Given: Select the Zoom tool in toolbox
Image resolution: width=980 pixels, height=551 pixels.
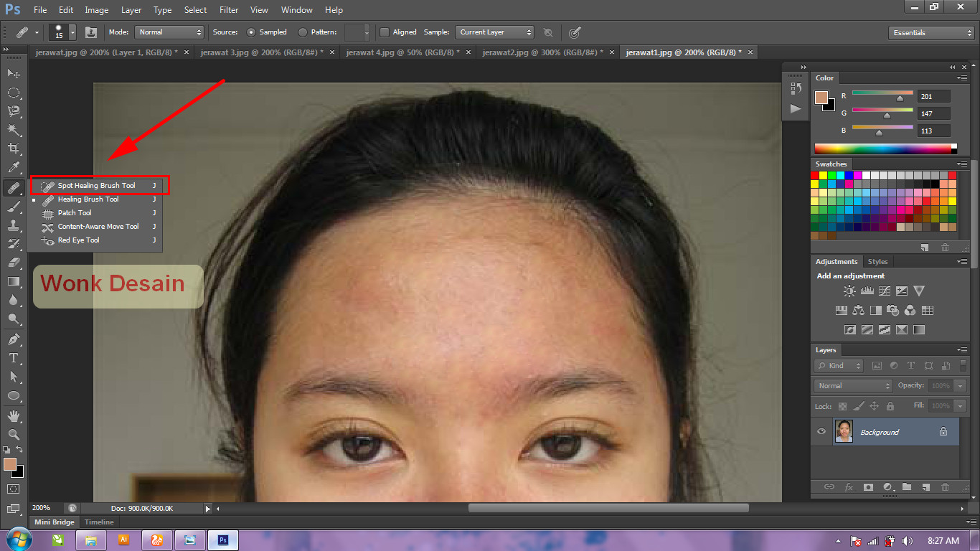Looking at the screenshot, I should [x=14, y=434].
